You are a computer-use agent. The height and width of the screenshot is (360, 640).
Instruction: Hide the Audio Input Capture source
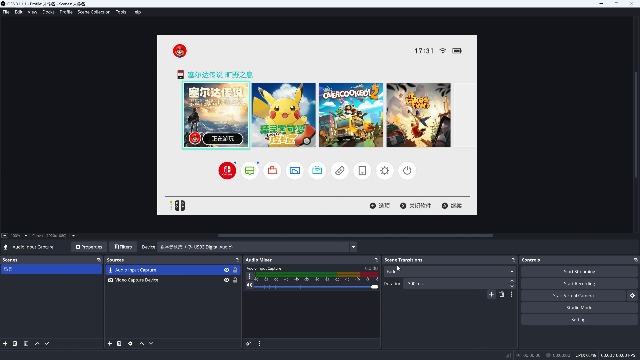pos(227,270)
